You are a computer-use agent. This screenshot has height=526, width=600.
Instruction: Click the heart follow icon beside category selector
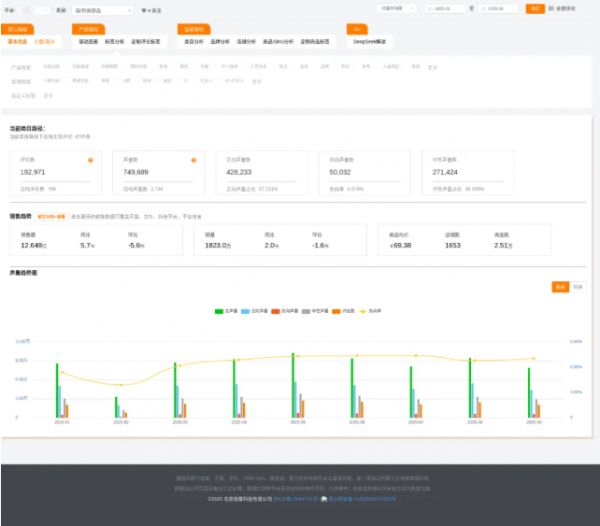pyautogui.click(x=143, y=10)
